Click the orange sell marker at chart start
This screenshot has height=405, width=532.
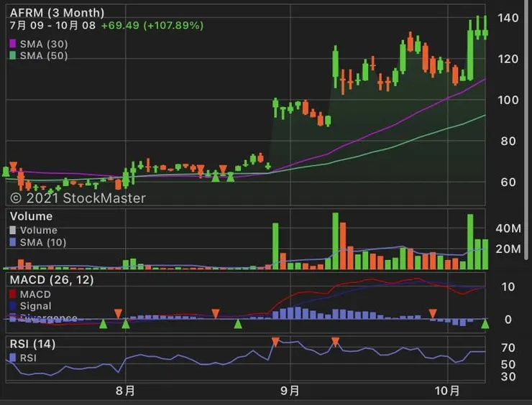point(13,167)
